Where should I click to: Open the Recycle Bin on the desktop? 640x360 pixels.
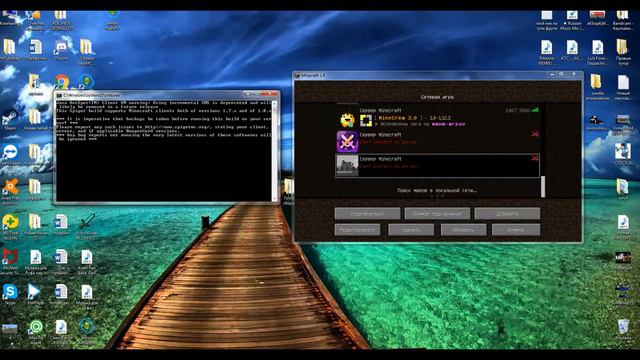[623, 329]
